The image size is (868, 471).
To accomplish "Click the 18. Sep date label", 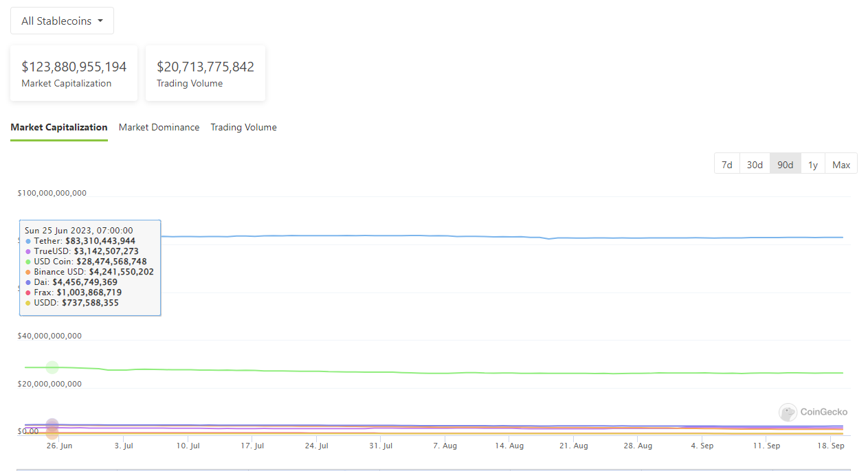I will tap(830, 446).
